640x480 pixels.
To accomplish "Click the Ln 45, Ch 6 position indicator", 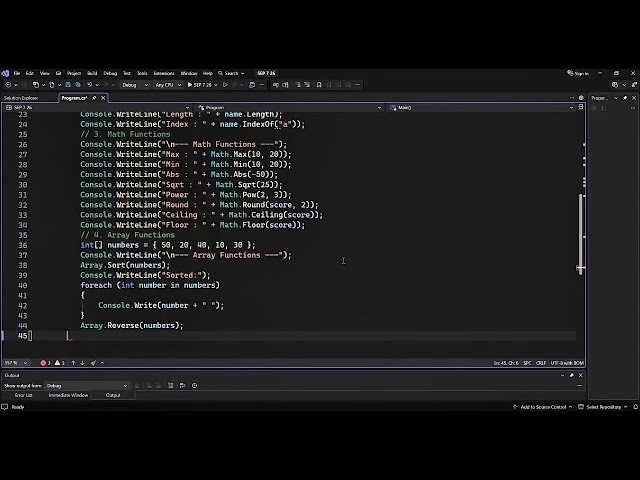I will (x=506, y=363).
